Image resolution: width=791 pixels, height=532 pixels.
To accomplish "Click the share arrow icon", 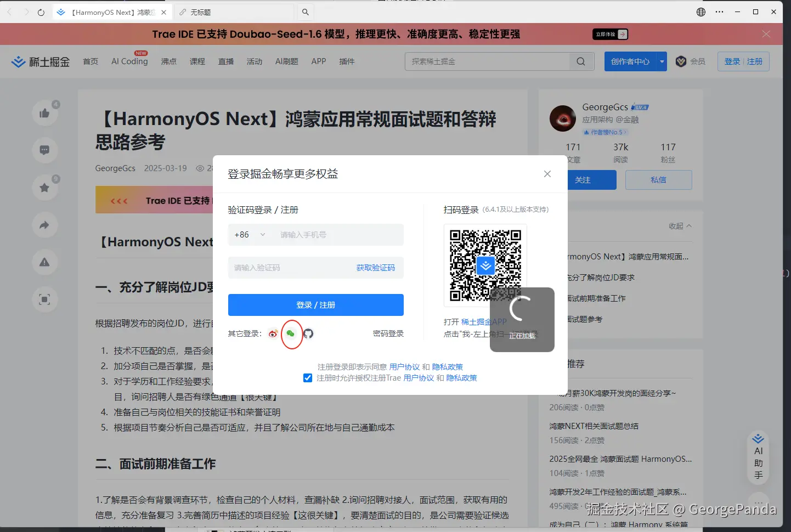I will [45, 225].
